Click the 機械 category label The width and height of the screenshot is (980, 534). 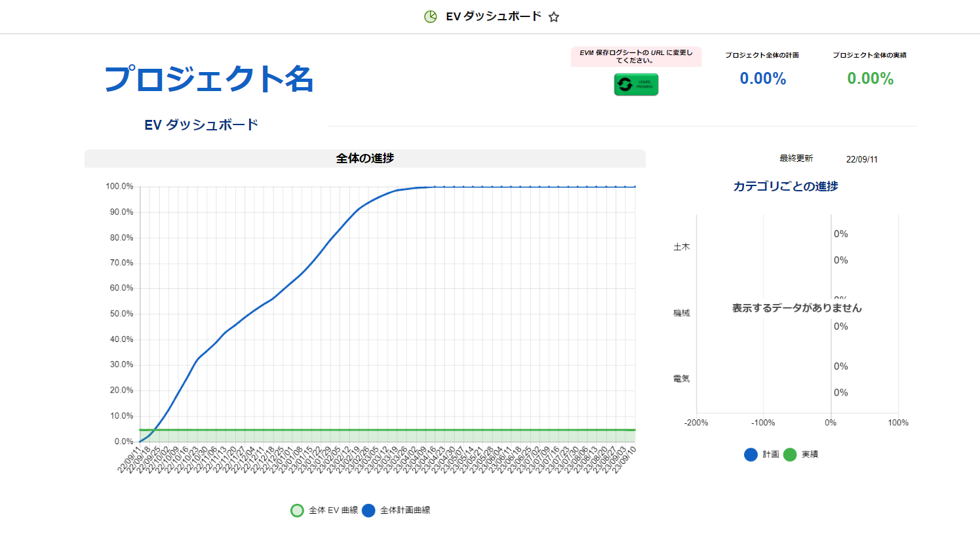(x=682, y=313)
